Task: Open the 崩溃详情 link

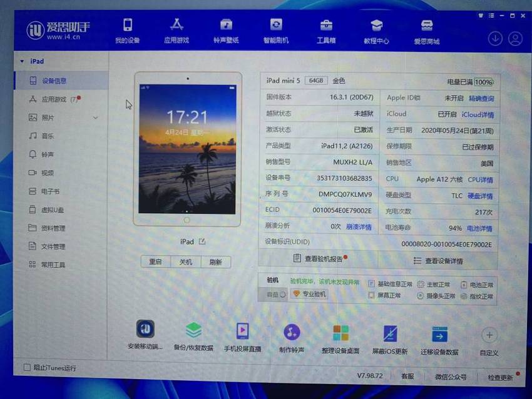Action: pyautogui.click(x=359, y=227)
